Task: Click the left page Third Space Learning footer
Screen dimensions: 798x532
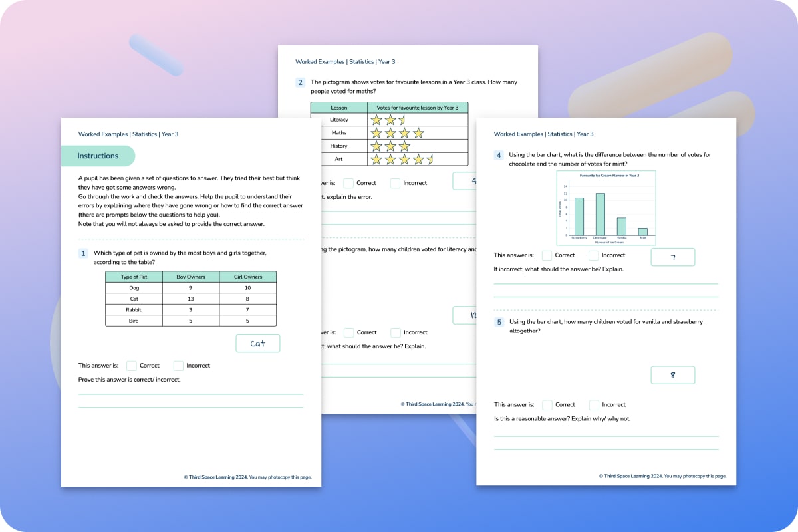Action: (247, 477)
